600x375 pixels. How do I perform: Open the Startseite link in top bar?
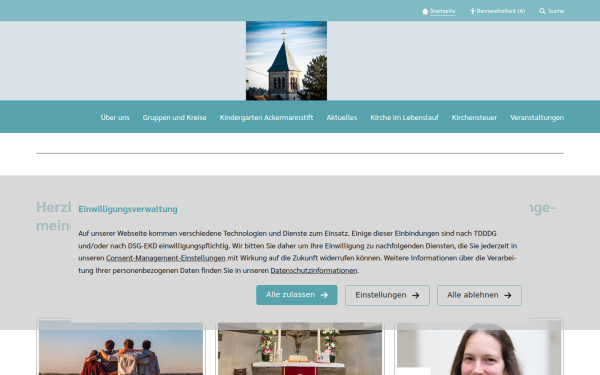point(442,11)
